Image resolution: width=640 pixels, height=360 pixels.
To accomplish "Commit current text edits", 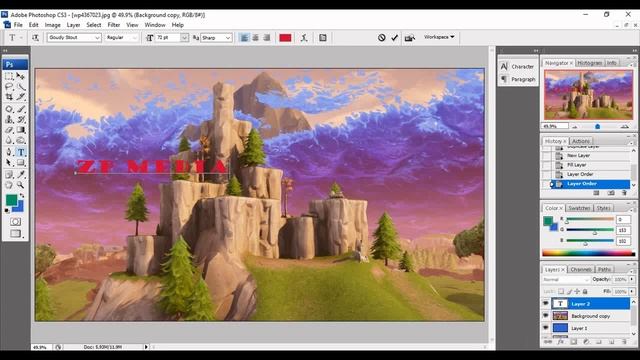I will [x=394, y=38].
